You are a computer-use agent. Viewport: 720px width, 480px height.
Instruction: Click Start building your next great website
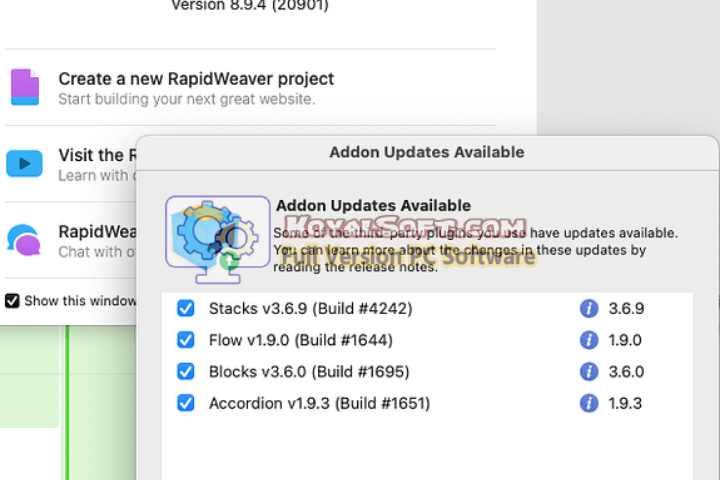pos(186,99)
